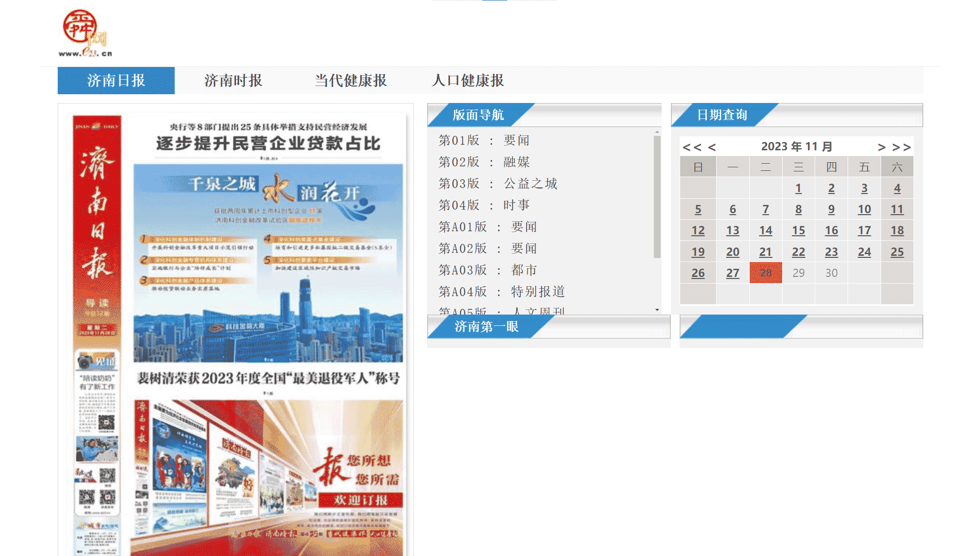Select November 3 in the calendar

(x=864, y=188)
